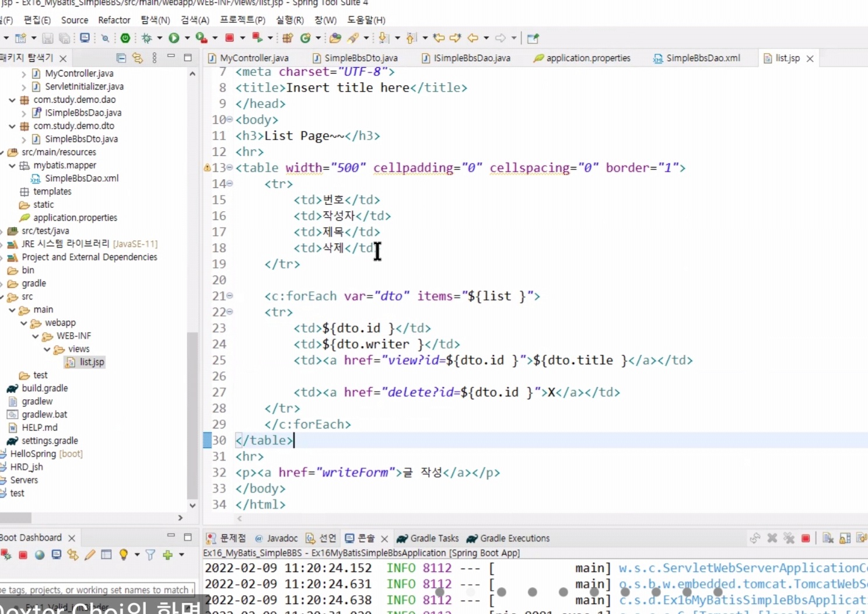Screen dimensions: 868x614
Task: Open the 프로젝트(P) menu
Action: [243, 20]
